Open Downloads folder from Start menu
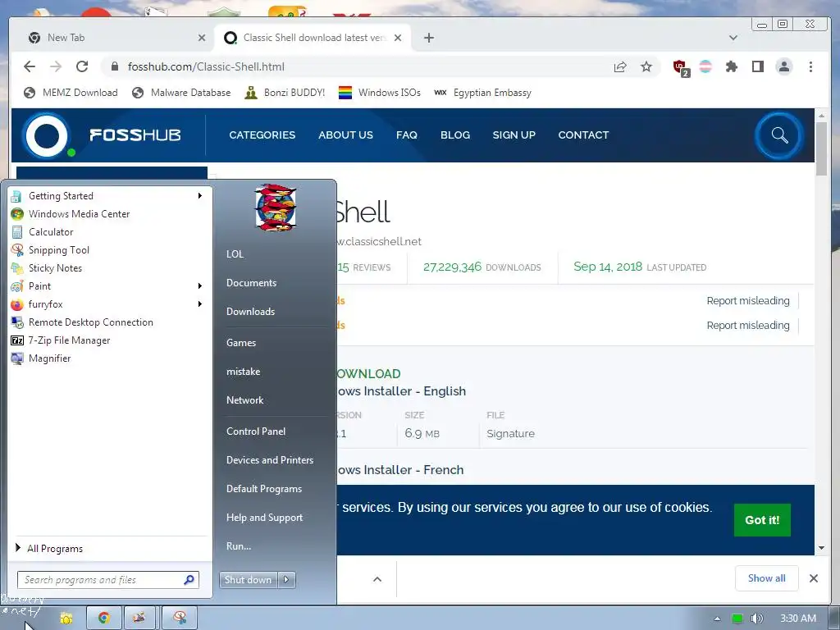Viewport: 840px width, 630px height. tap(250, 311)
